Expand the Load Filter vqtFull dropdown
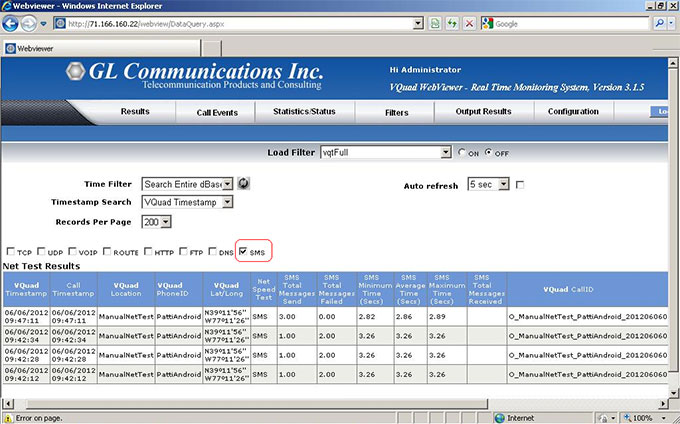This screenshot has height=424, width=680. [x=446, y=153]
